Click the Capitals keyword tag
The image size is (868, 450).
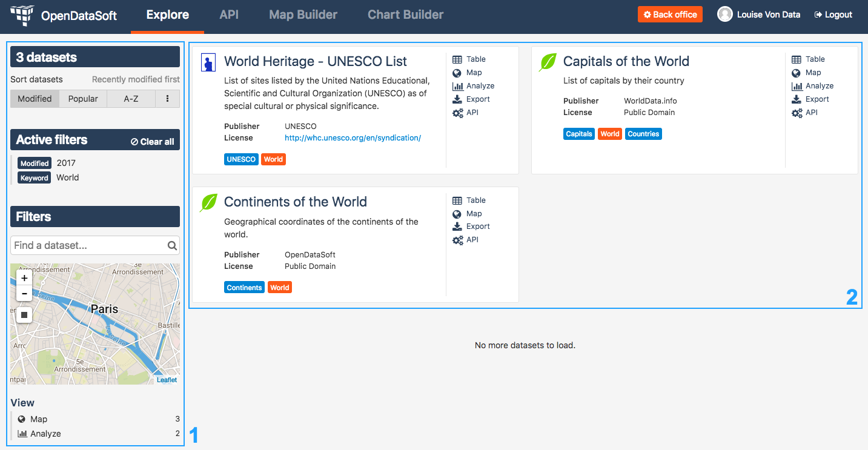click(x=579, y=134)
